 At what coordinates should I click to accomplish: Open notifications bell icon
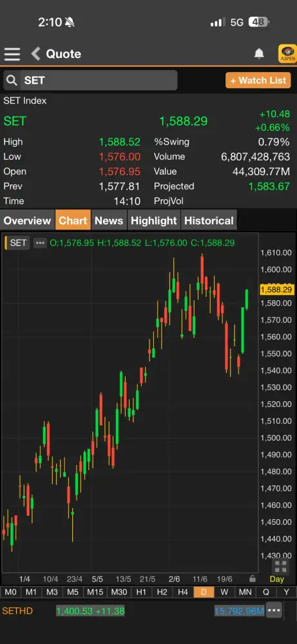click(259, 54)
